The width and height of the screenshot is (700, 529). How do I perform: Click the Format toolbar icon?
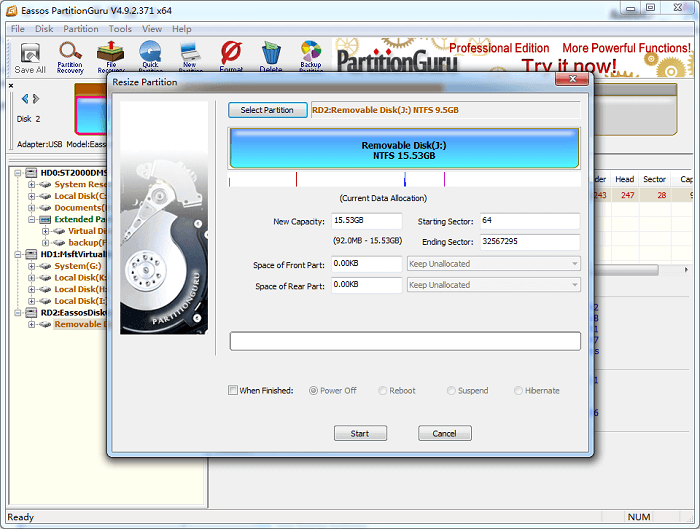pos(231,57)
